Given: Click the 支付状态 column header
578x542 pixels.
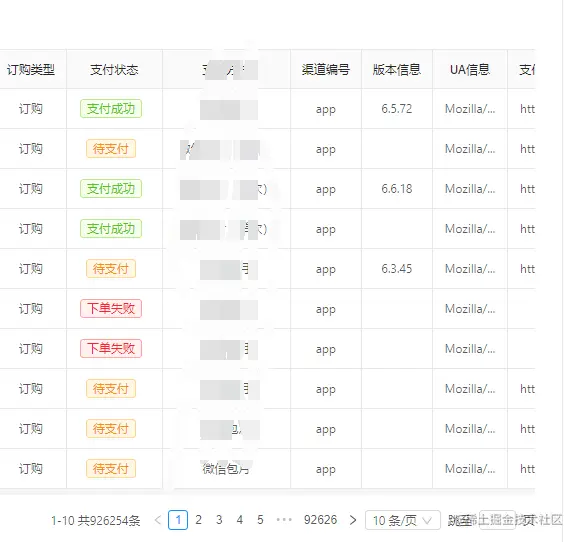Looking at the screenshot, I should [x=114, y=69].
